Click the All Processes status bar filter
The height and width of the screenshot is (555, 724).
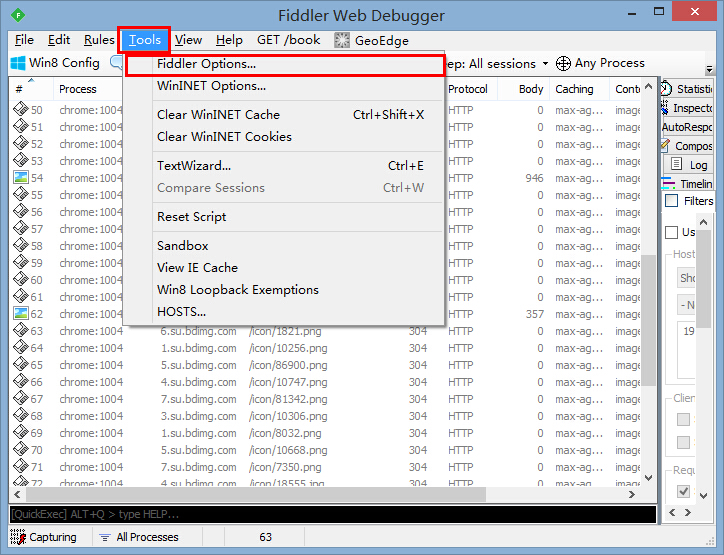pyautogui.click(x=147, y=537)
